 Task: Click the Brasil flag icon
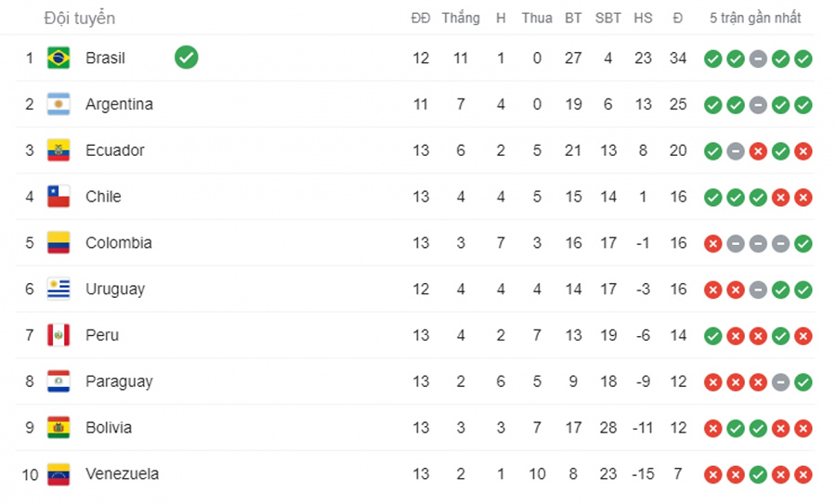click(x=59, y=58)
